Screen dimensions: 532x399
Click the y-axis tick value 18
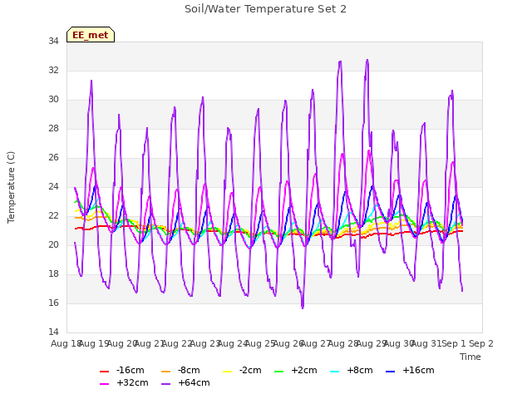[53, 273]
